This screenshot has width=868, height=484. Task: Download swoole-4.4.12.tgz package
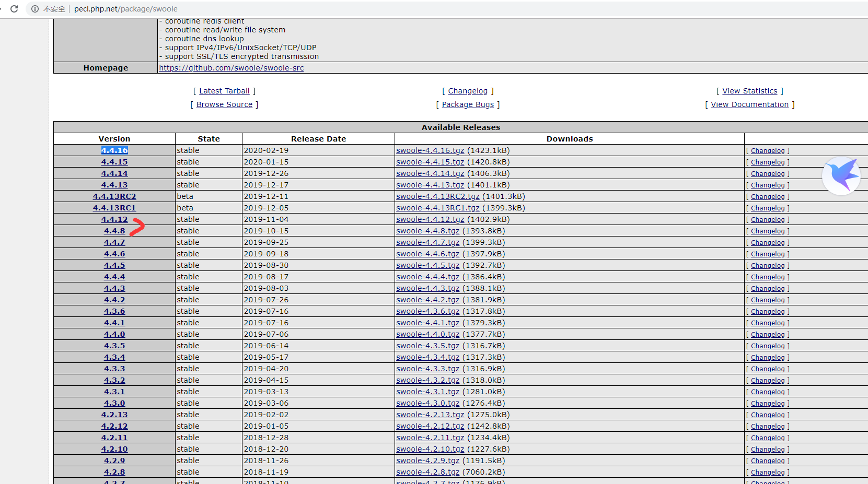(x=430, y=219)
